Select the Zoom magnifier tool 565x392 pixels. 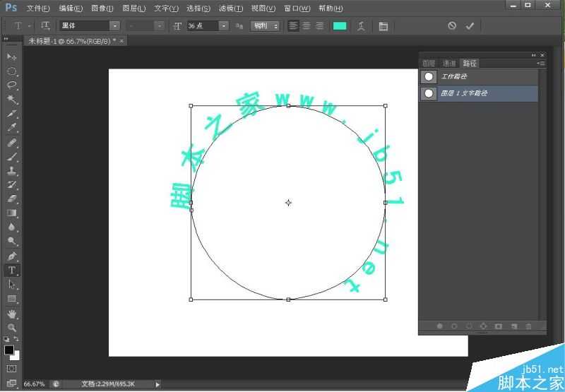tap(12, 328)
